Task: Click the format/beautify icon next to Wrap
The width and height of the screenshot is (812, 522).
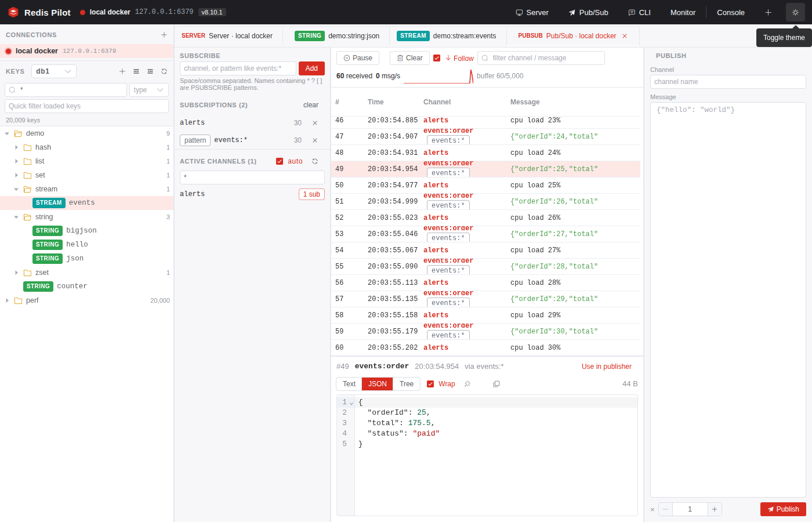Action: (x=467, y=384)
